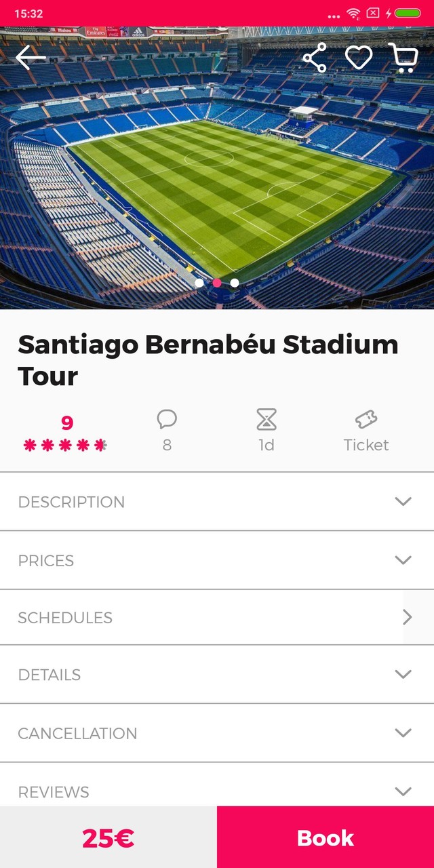Open the SCHEDULES section
The image size is (434, 868).
point(217,618)
